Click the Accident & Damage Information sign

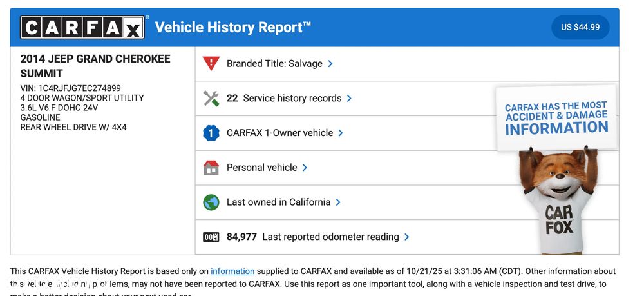pyautogui.click(x=556, y=117)
